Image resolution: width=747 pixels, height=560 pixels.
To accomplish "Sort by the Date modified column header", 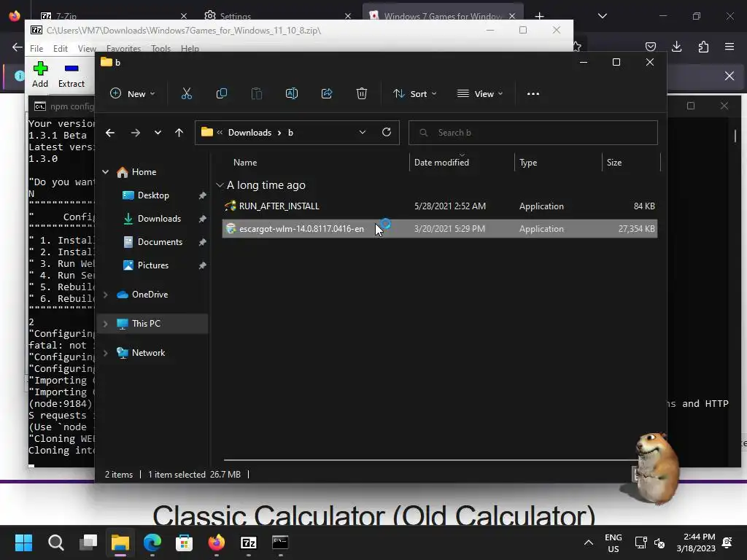I will tap(441, 163).
